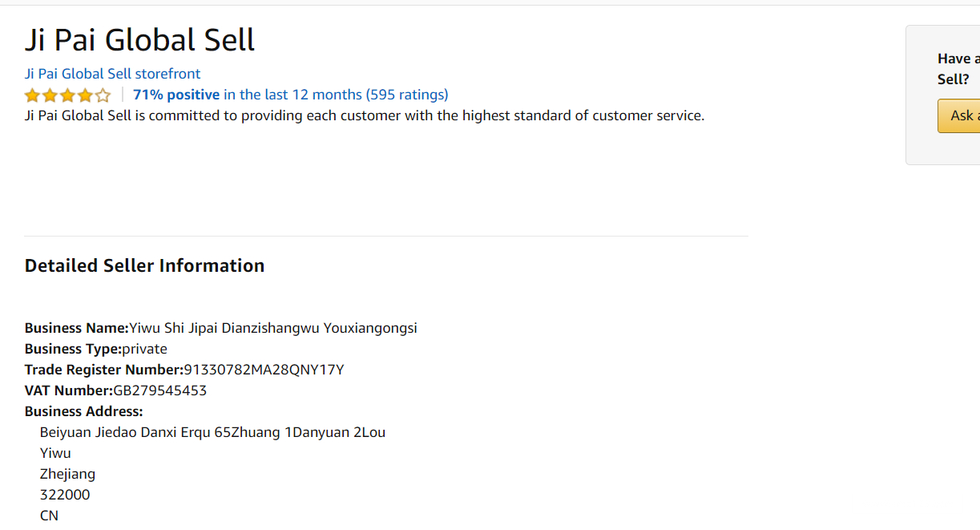Image resolution: width=980 pixels, height=530 pixels.
Task: Click the VAT Number GB279545453
Action: coord(159,390)
